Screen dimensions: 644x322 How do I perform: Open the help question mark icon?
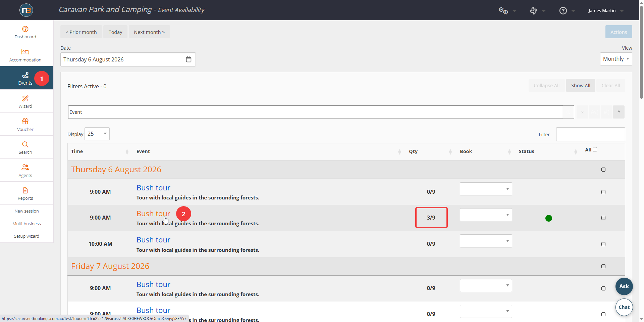pos(563,11)
